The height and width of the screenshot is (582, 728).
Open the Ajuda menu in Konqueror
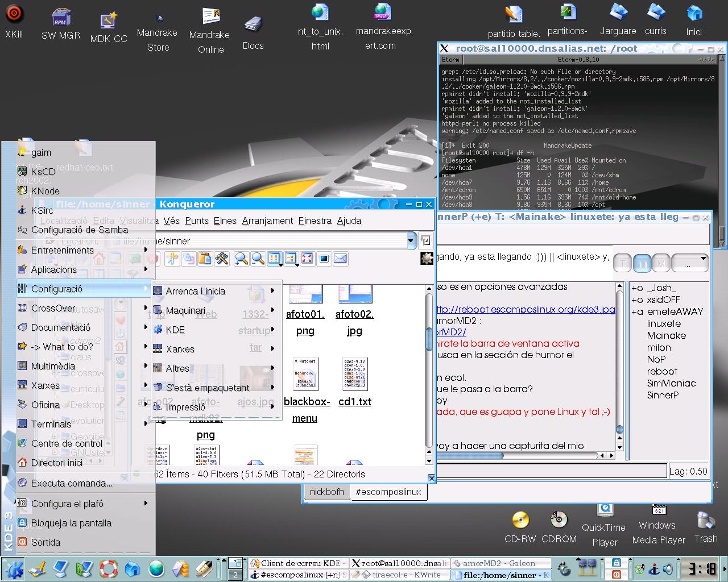coord(349,221)
